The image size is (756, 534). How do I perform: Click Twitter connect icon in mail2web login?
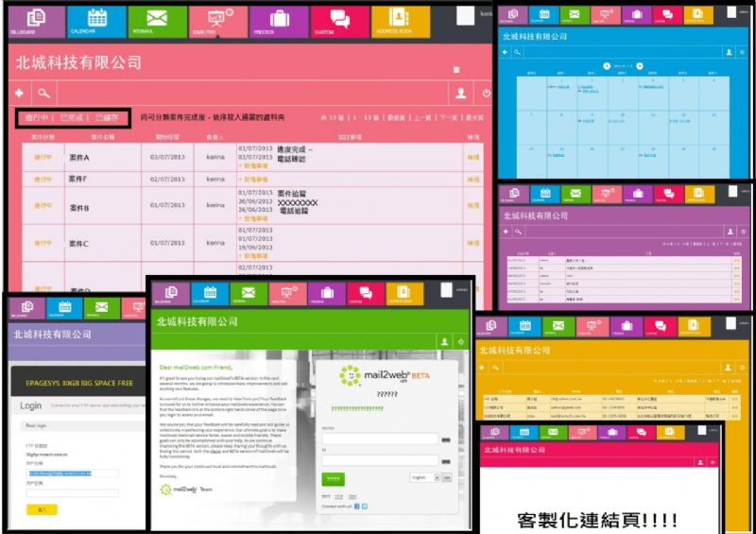pos(365,506)
